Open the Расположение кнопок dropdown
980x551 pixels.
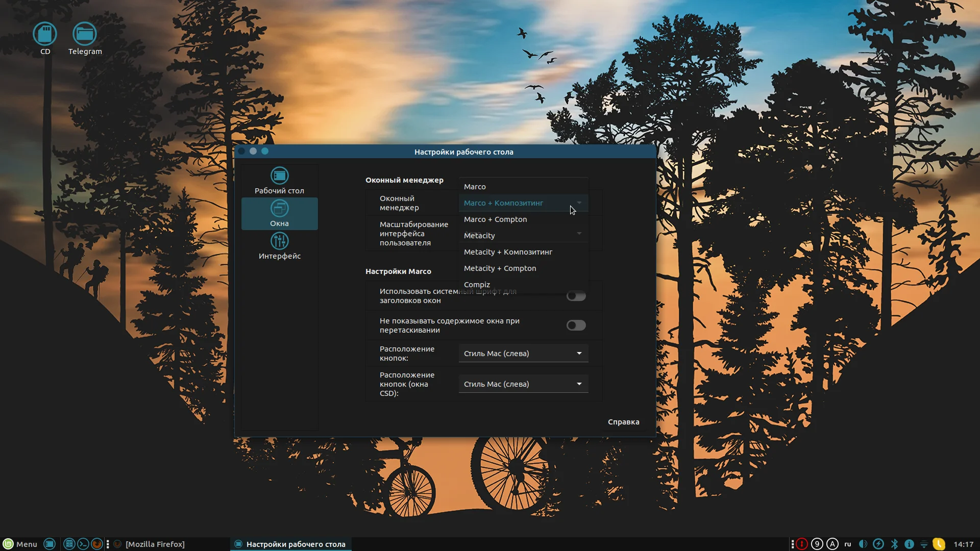(x=523, y=354)
